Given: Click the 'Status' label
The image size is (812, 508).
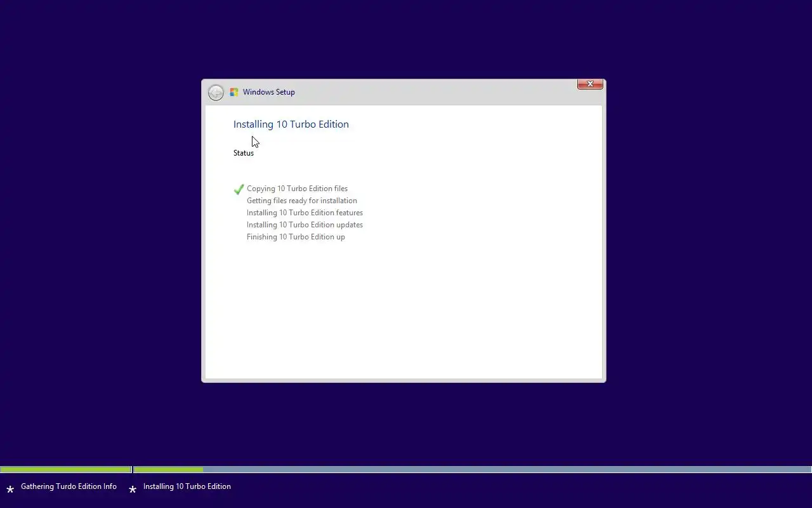Looking at the screenshot, I should pyautogui.click(x=244, y=153).
